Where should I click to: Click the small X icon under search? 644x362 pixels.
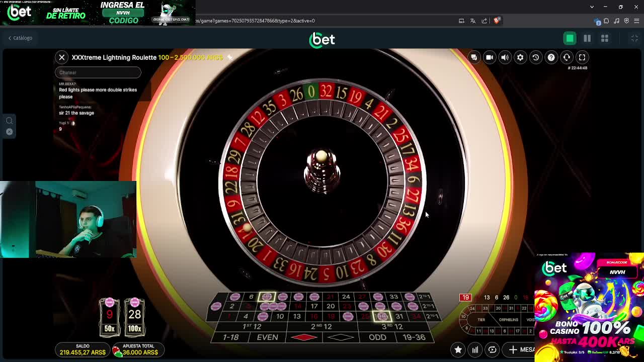tap(9, 132)
